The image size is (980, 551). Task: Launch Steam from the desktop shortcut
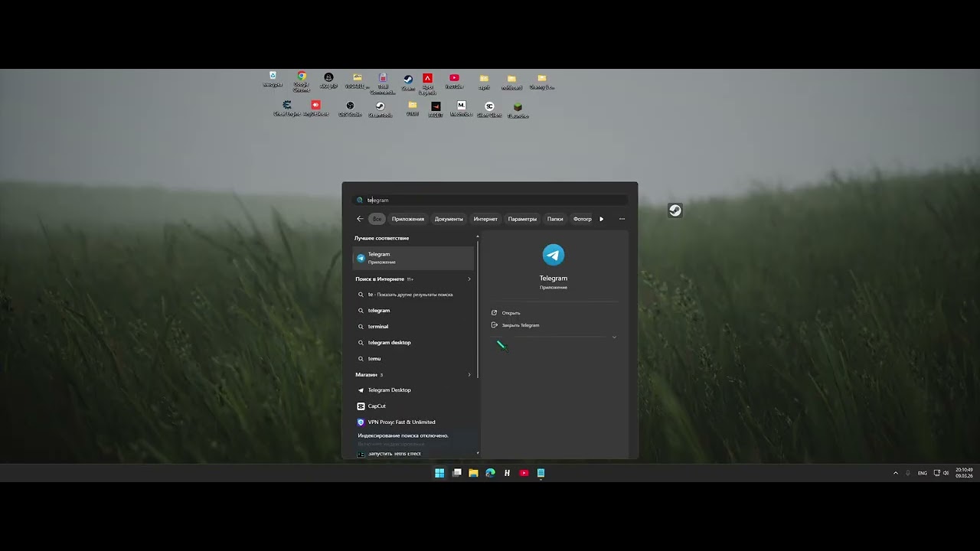coord(408,83)
